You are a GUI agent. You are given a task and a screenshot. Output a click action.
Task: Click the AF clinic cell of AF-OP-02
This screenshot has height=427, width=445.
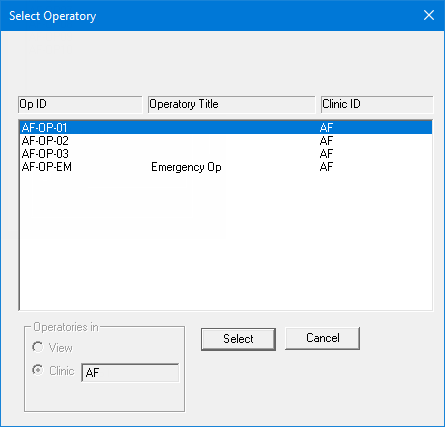[326, 141]
